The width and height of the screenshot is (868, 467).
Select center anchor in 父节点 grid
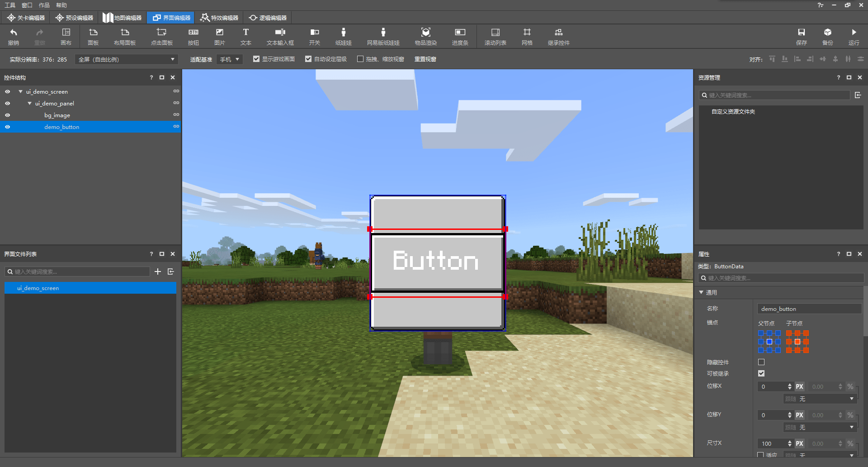769,342
